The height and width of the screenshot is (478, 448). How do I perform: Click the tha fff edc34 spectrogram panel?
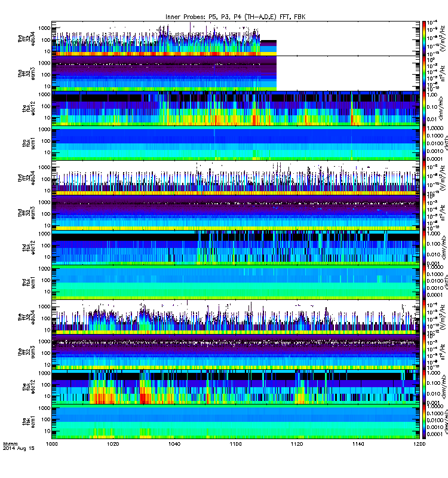235,38
